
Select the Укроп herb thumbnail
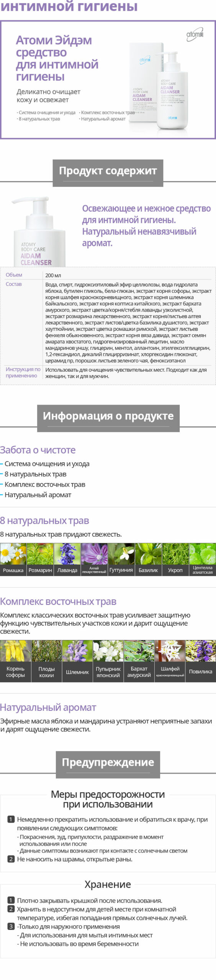coord(175,559)
